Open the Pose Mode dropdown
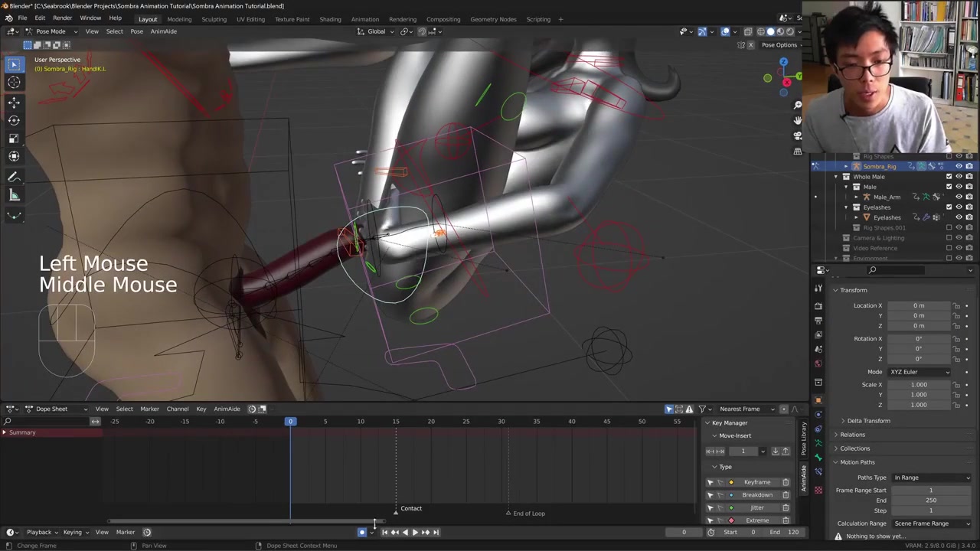980x551 pixels. [51, 31]
